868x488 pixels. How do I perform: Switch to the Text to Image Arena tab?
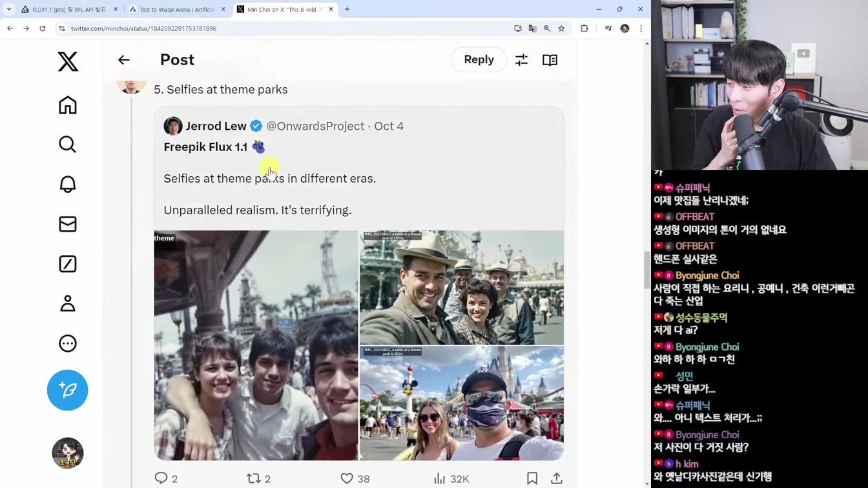(176, 10)
